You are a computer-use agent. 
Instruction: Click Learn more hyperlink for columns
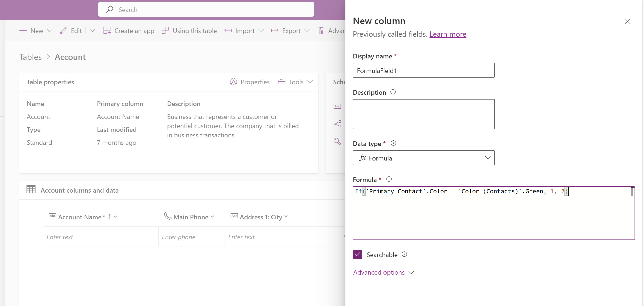448,34
